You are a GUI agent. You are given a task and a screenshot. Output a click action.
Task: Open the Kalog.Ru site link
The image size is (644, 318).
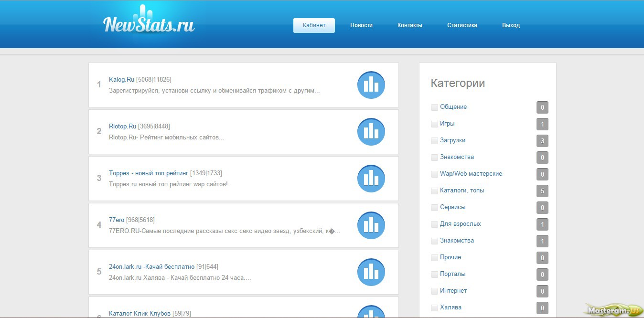click(x=122, y=80)
